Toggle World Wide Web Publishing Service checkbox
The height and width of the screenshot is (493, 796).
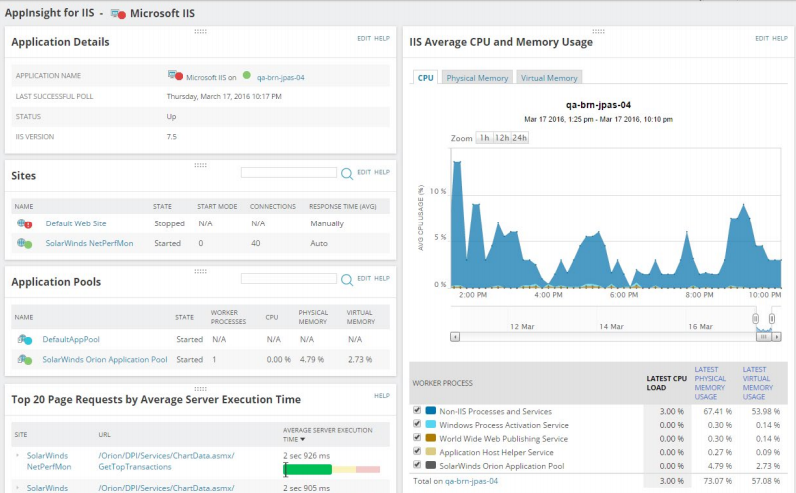[x=417, y=438]
